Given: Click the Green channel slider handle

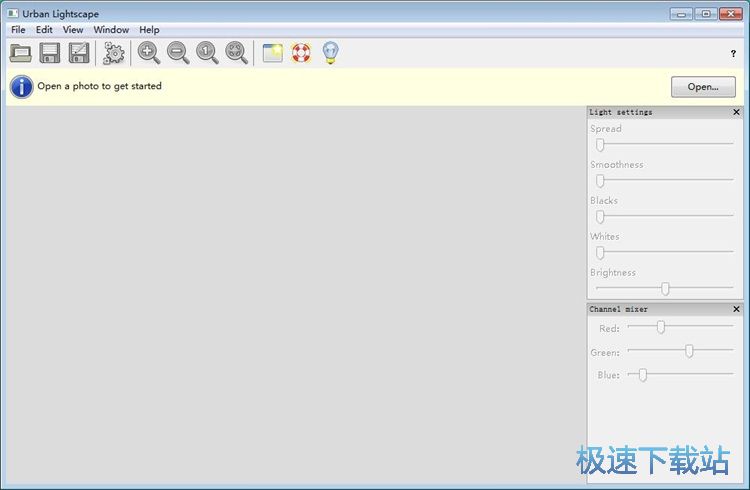Looking at the screenshot, I should click(689, 351).
